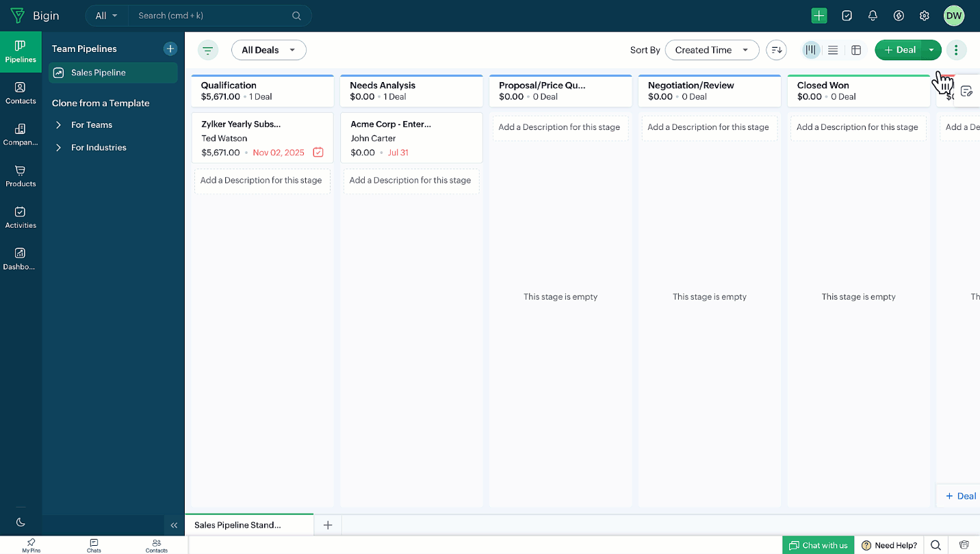Open the Products module
The image size is (980, 554).
tap(21, 176)
